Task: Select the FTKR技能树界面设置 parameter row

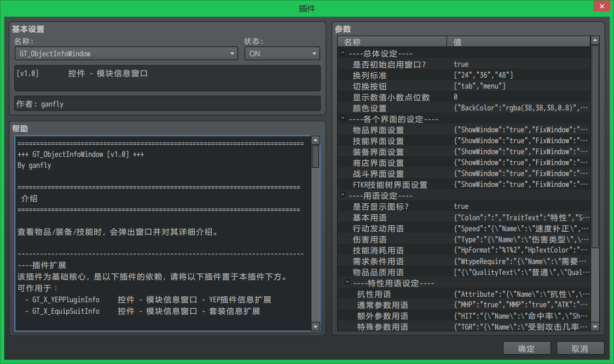Action: tap(464, 185)
